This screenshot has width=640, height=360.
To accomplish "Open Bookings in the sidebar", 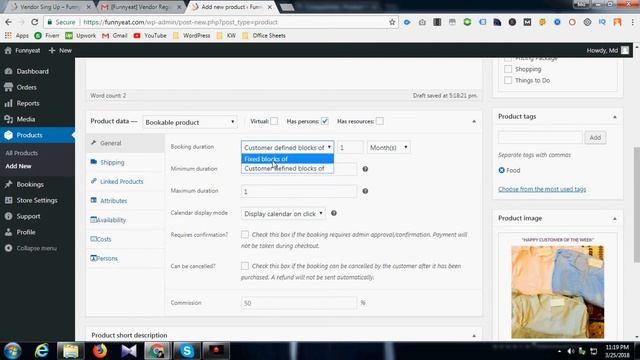I will (30, 184).
